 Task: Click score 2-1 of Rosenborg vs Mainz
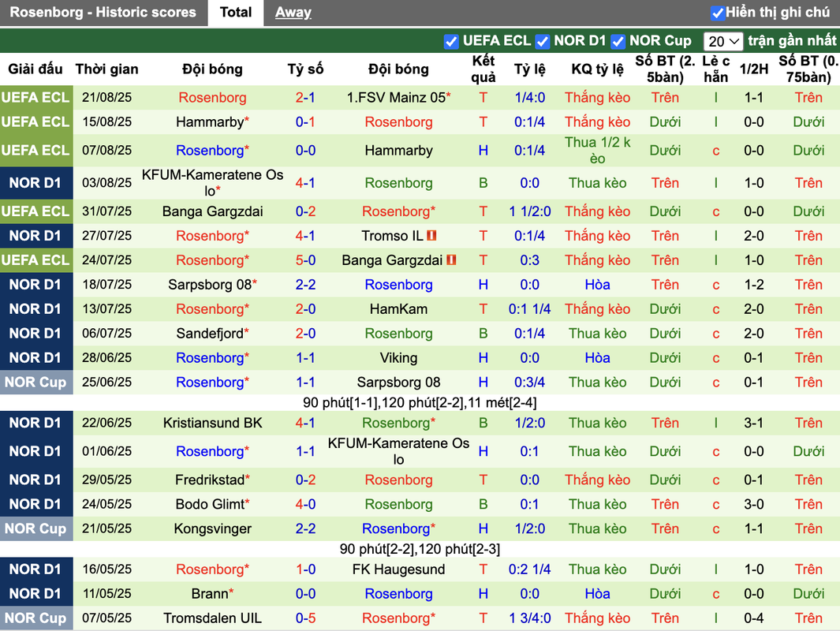(305, 98)
